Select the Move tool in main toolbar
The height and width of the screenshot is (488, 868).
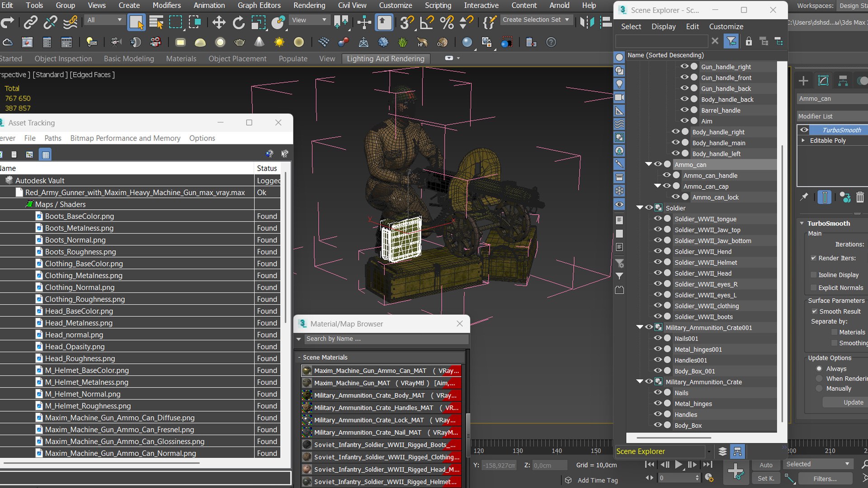[x=219, y=22]
